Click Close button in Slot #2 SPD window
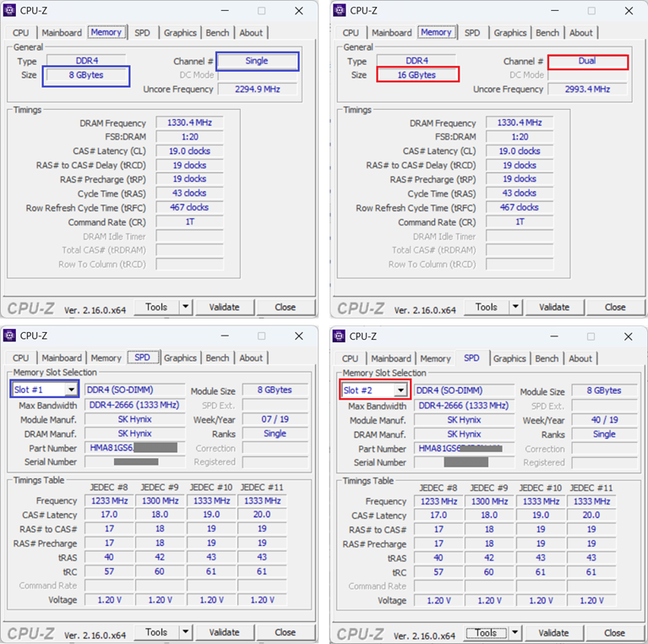 (x=614, y=632)
